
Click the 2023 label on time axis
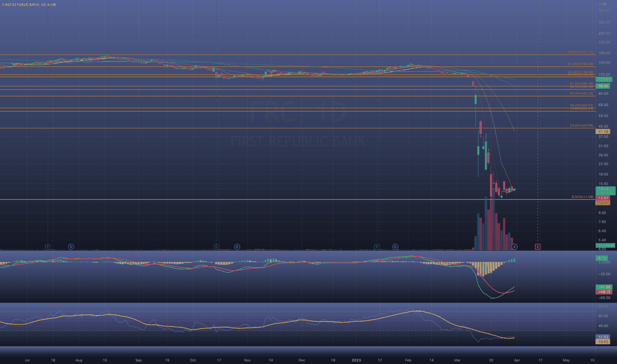356,360
